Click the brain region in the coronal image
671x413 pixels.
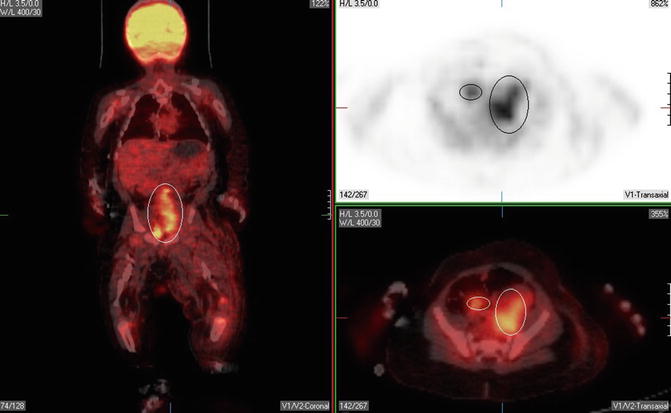click(166, 30)
